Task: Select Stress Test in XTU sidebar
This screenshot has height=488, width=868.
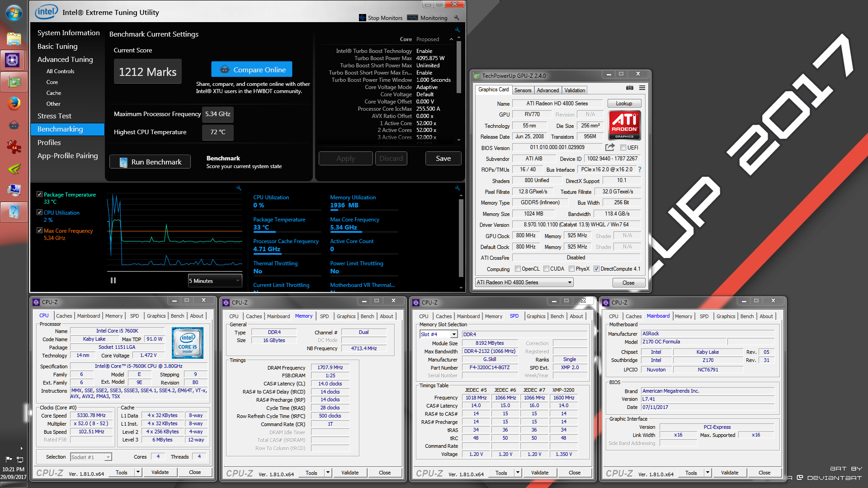Action: (x=54, y=116)
